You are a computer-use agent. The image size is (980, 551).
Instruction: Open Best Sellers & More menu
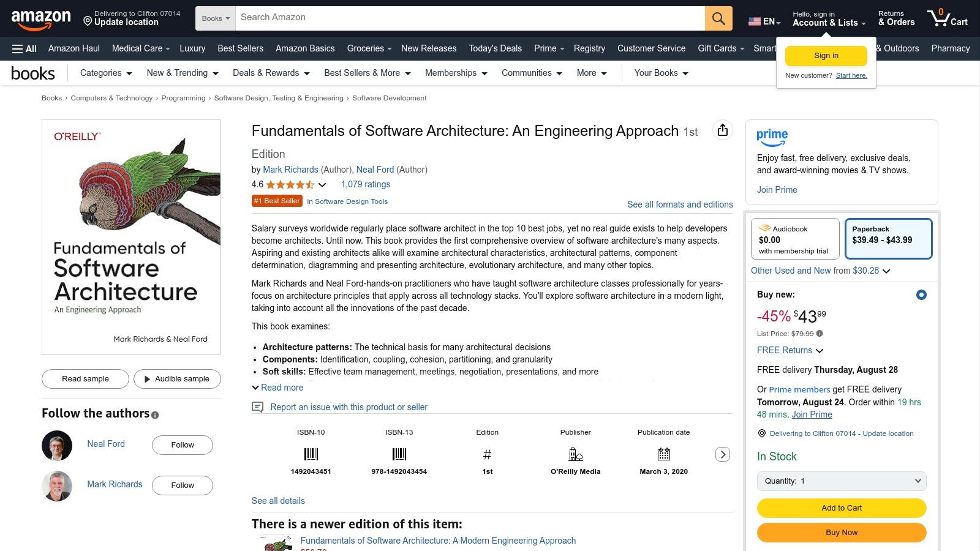(367, 73)
